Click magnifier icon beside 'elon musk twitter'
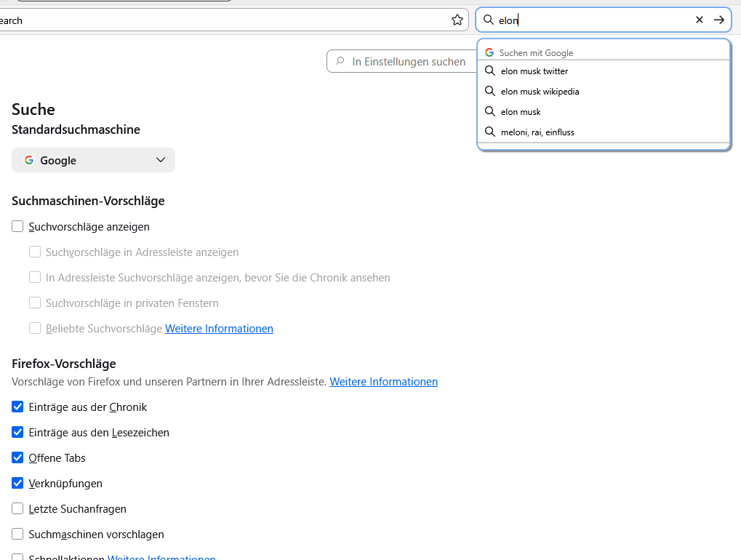741x560 pixels. tap(489, 71)
